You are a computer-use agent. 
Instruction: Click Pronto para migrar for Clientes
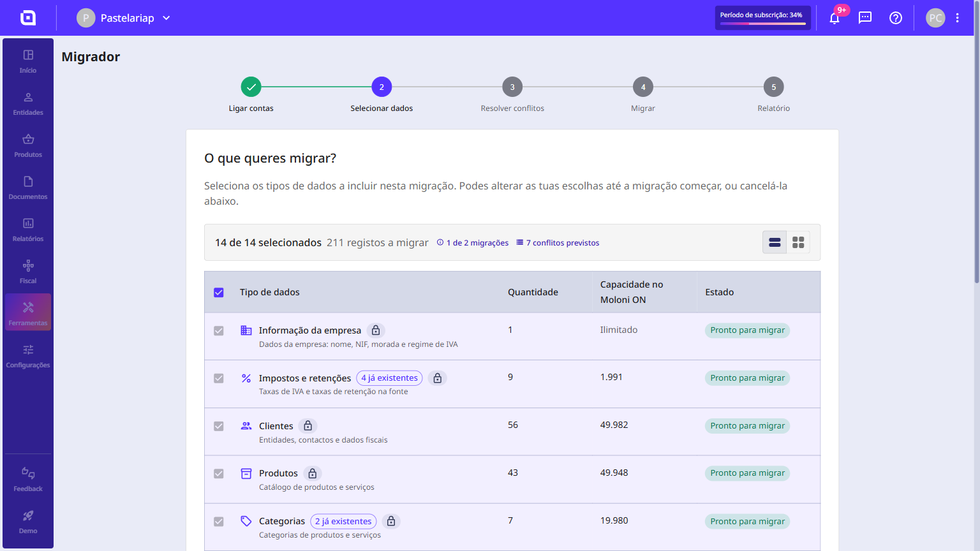click(x=747, y=426)
